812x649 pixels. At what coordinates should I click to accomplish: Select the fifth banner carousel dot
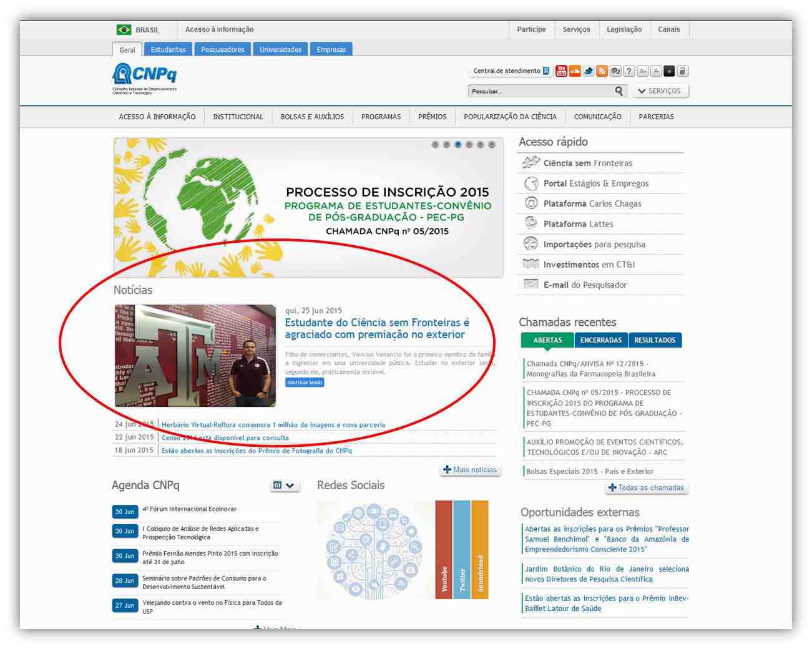click(480, 144)
